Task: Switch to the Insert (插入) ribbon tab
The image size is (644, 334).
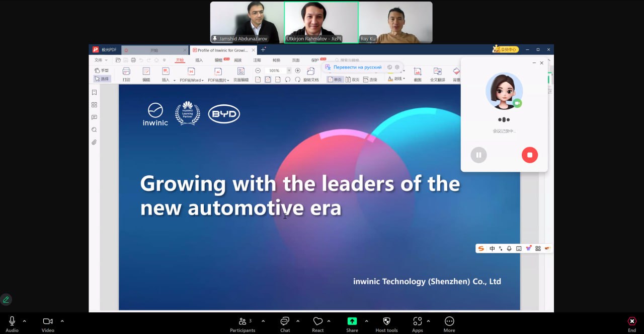Action: tap(199, 60)
